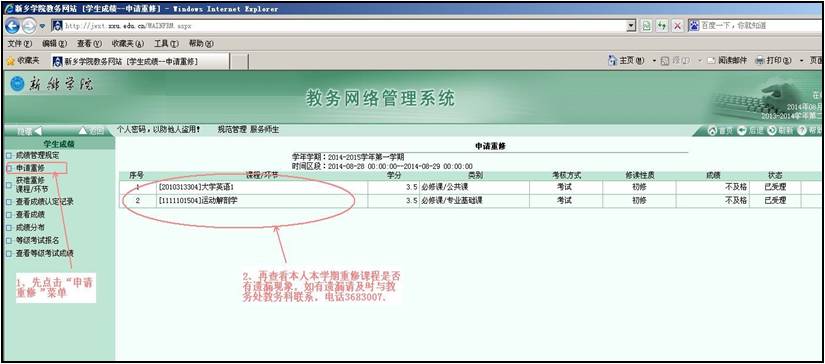Click the 必修课/公共课 category cell

click(474, 187)
